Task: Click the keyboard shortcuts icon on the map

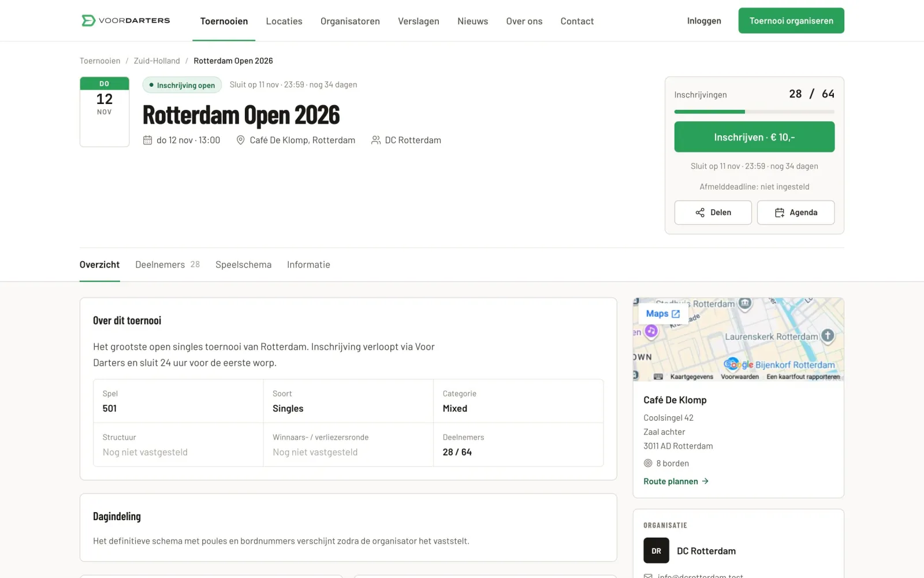Action: click(658, 377)
